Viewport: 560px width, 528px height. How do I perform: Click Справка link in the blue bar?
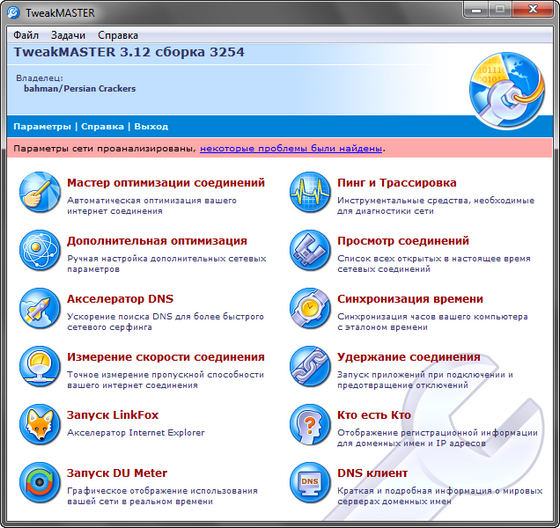[x=102, y=126]
